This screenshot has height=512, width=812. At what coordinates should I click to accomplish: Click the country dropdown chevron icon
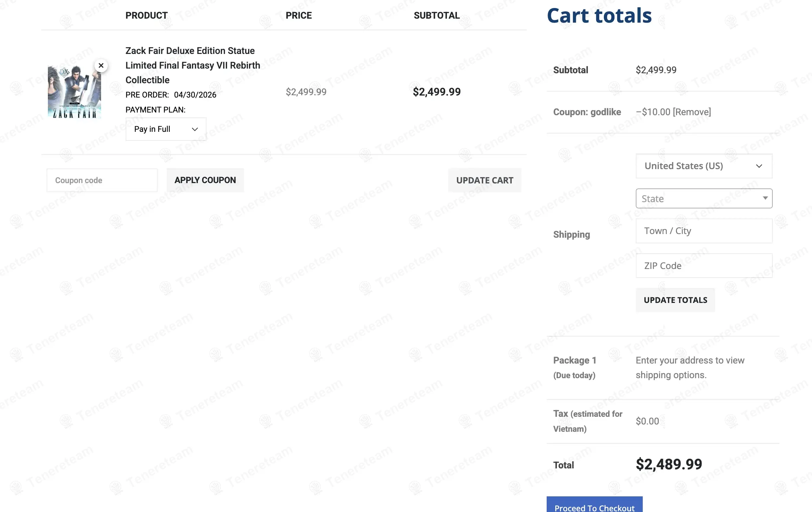pyautogui.click(x=759, y=166)
